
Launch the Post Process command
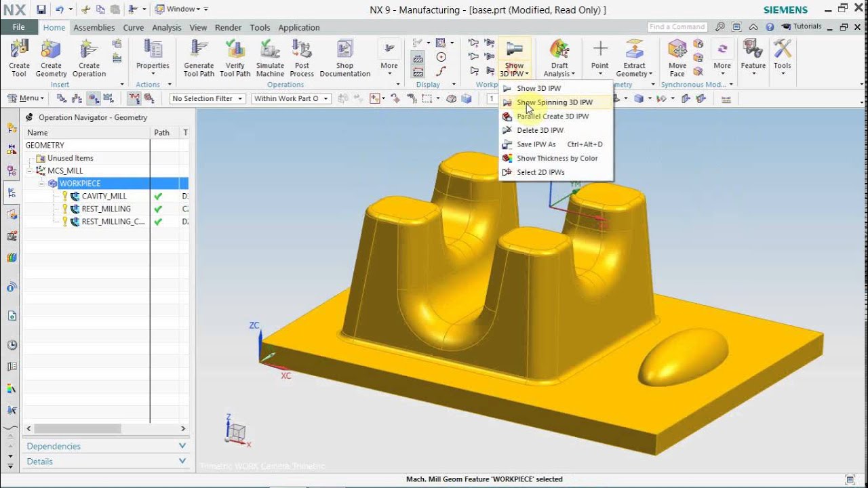coord(302,58)
